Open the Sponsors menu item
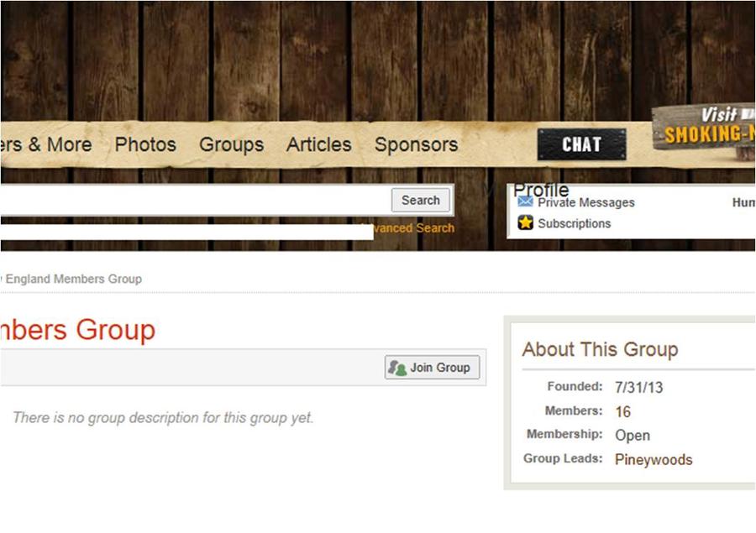The width and height of the screenshot is (756, 533). (x=416, y=144)
